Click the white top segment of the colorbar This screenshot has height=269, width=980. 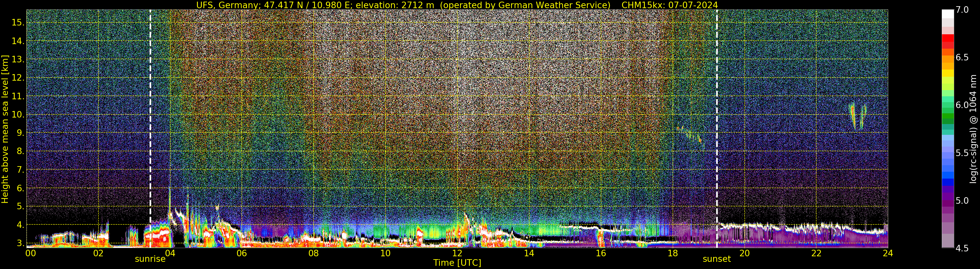[948, 14]
